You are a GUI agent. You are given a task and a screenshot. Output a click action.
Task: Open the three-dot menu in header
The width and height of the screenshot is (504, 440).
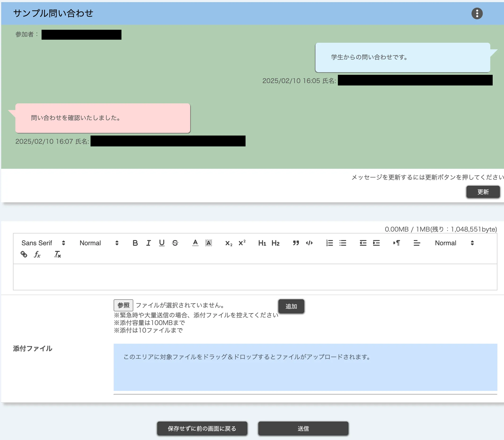(477, 13)
